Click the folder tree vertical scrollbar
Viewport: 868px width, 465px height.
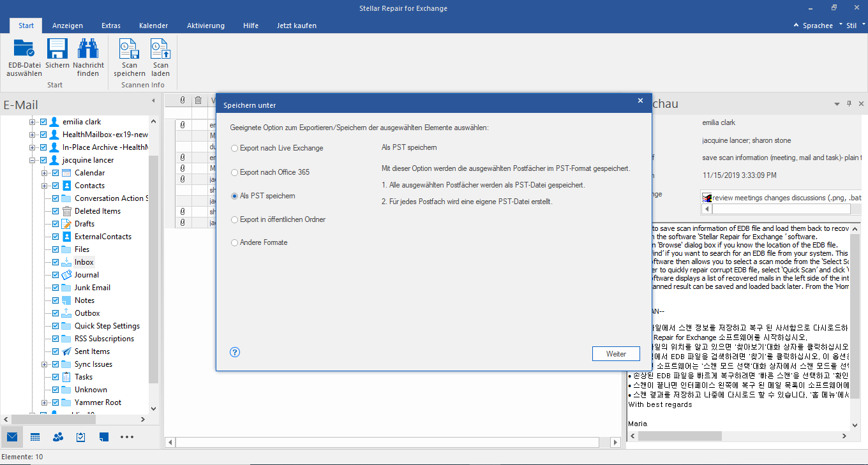[x=153, y=268]
